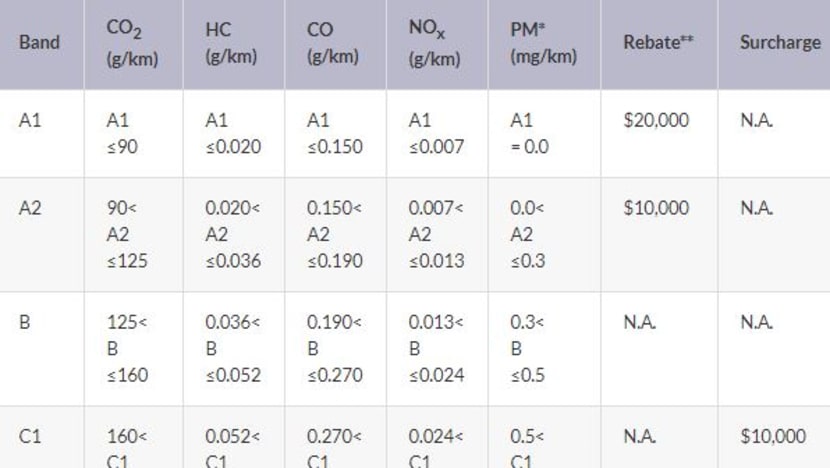This screenshot has height=468, width=830.
Task: Click the Rebate column header
Action: [658, 43]
